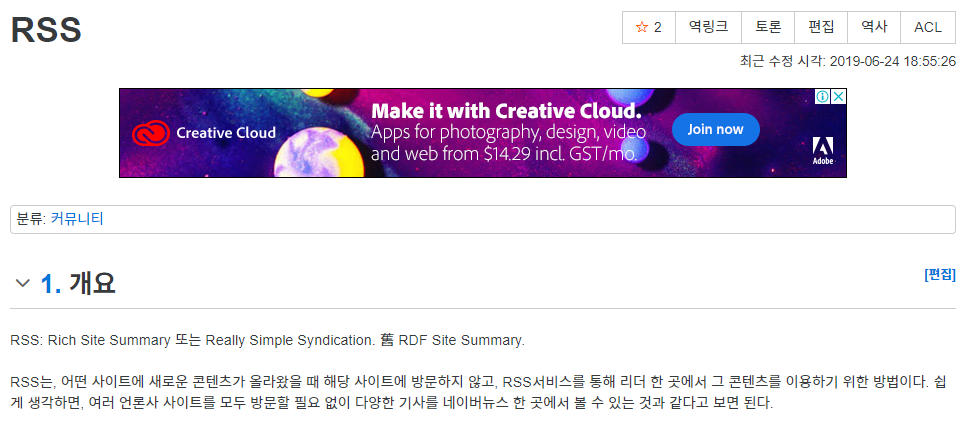Jump to section number 1. link
The width and height of the screenshot is (970, 438).
51,283
